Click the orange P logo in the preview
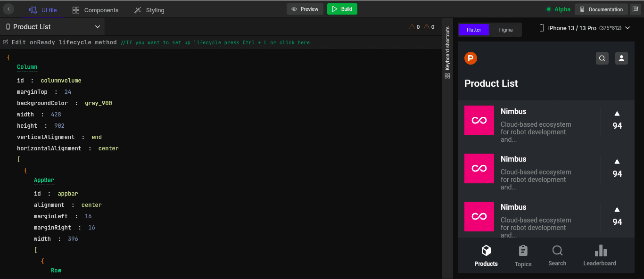Viewport: 644px width, 279px height. click(471, 58)
